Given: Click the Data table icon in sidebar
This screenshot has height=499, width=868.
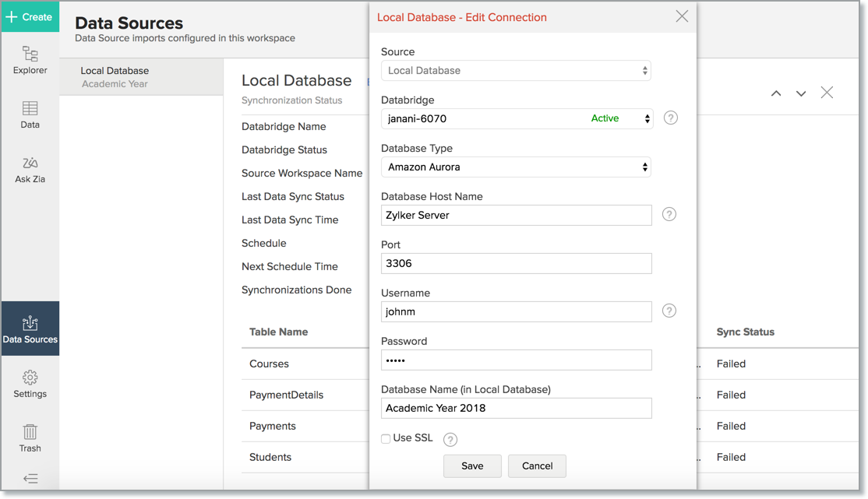Looking at the screenshot, I should click(30, 114).
